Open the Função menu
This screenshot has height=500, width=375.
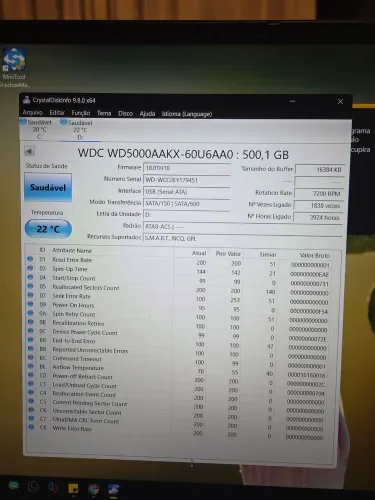[x=81, y=113]
